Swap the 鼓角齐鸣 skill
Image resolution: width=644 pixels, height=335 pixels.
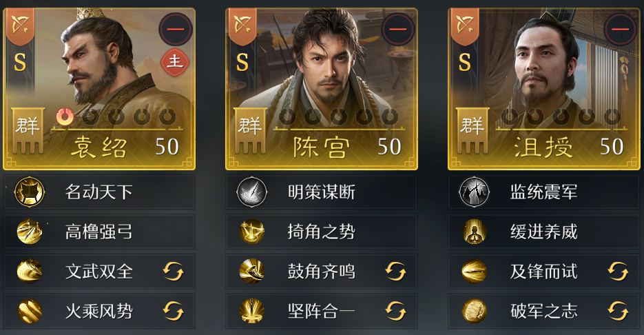(395, 272)
